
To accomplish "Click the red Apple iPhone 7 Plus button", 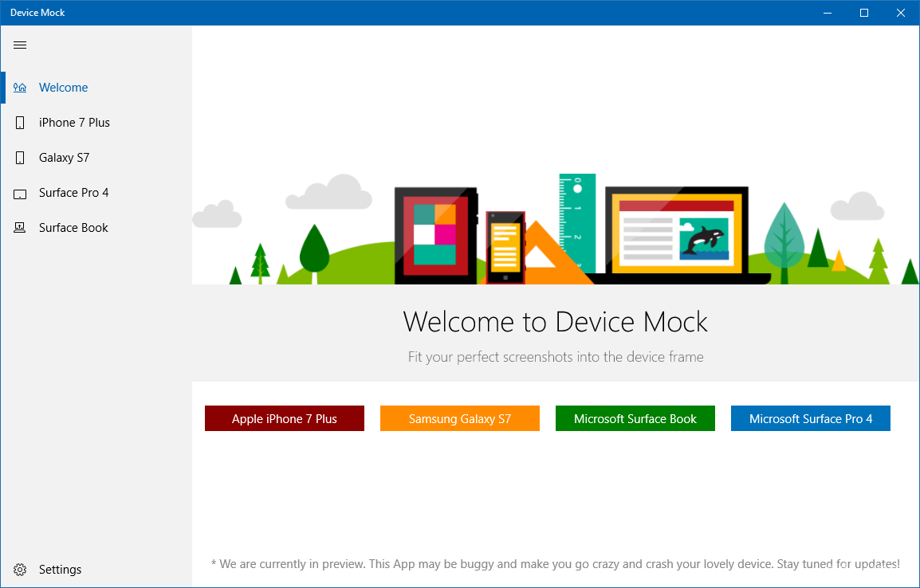I will [285, 418].
